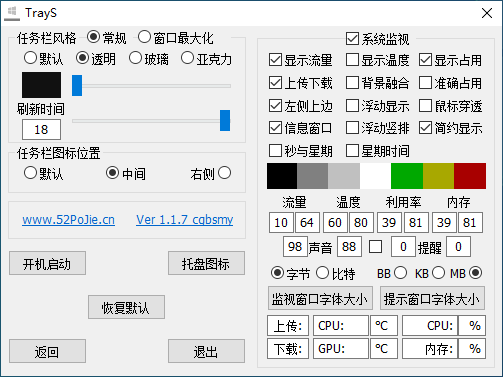Image resolution: width=503 pixels, height=377 pixels.
Task: Open the black taskbar color swatch
Action: click(x=41, y=85)
